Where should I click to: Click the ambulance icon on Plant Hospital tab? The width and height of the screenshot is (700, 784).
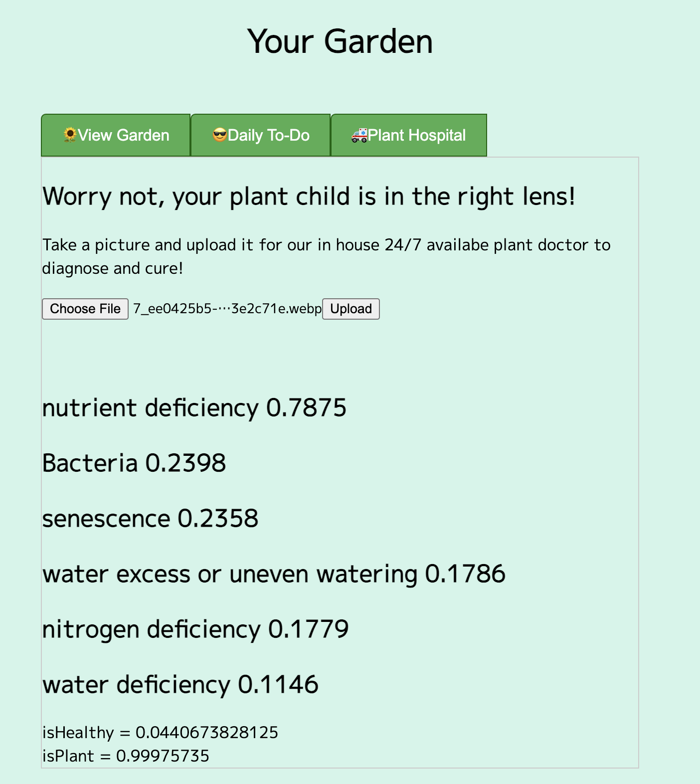(x=359, y=135)
